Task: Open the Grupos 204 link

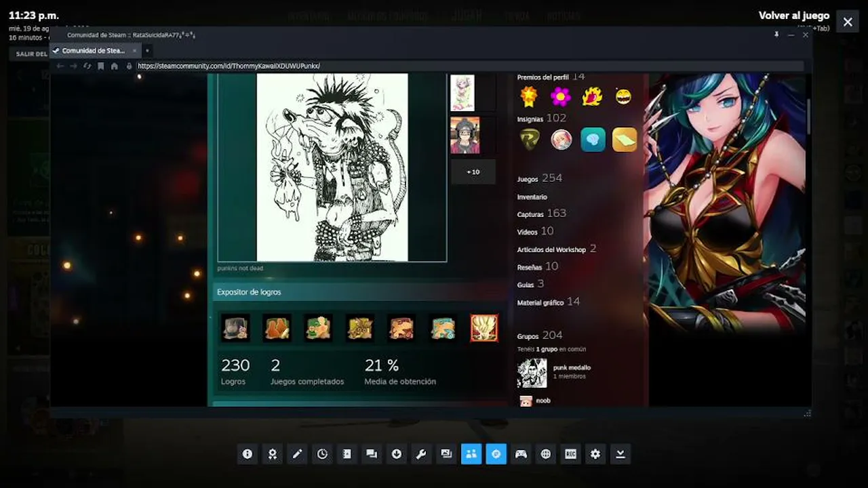Action: [x=540, y=335]
